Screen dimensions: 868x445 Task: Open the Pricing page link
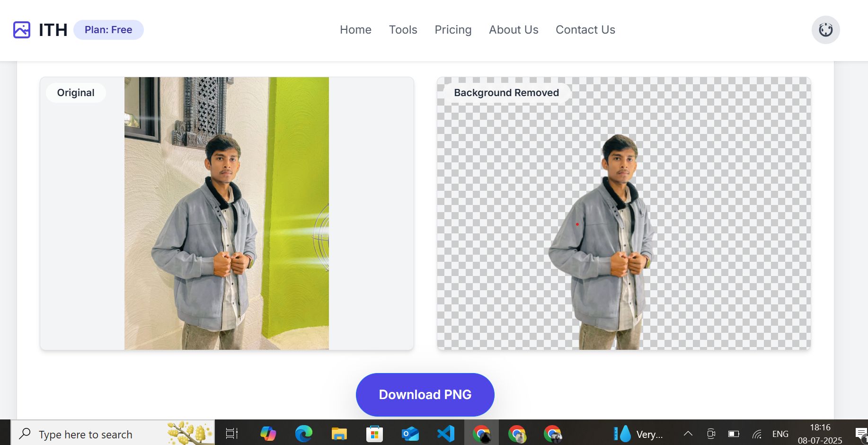[453, 30]
